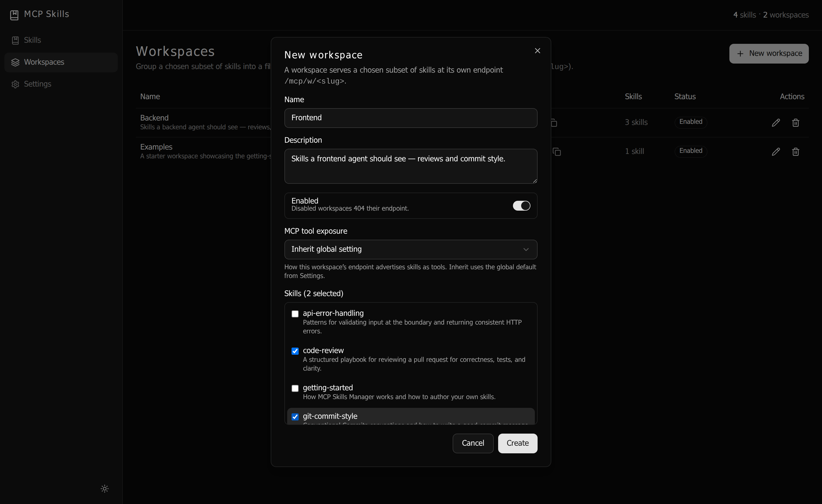This screenshot has width=822, height=504.
Task: Delete the Backend workspace trash icon
Action: tap(796, 123)
